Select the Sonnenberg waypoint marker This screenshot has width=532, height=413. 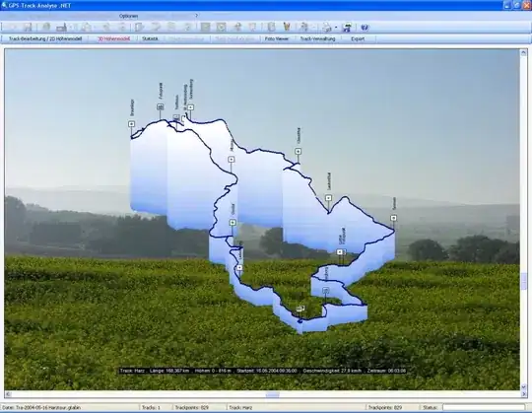191,106
